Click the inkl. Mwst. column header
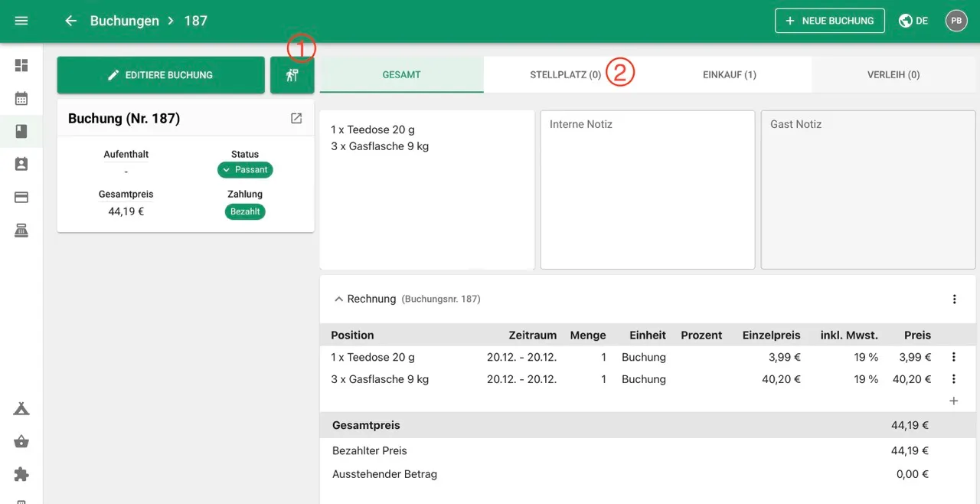The width and height of the screenshot is (980, 504). [x=849, y=335]
